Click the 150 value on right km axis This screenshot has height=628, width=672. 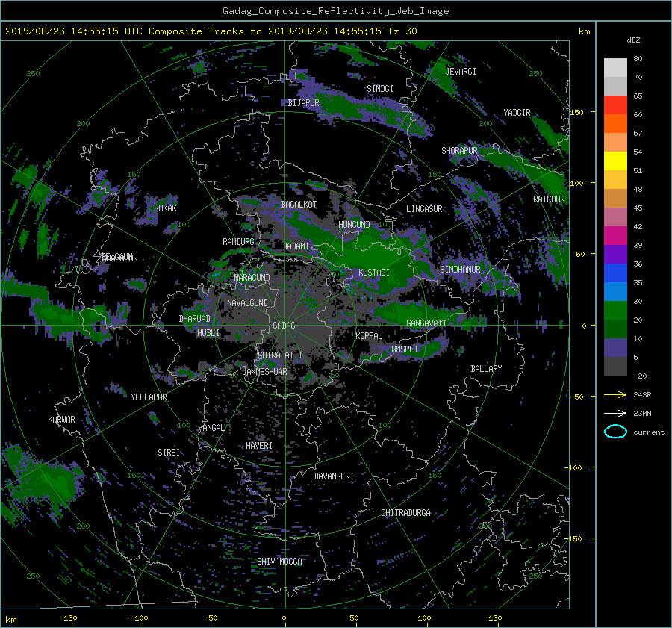(577, 112)
